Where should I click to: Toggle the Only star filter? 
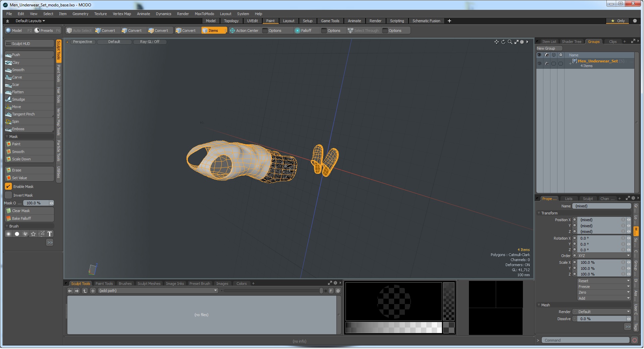[618, 21]
